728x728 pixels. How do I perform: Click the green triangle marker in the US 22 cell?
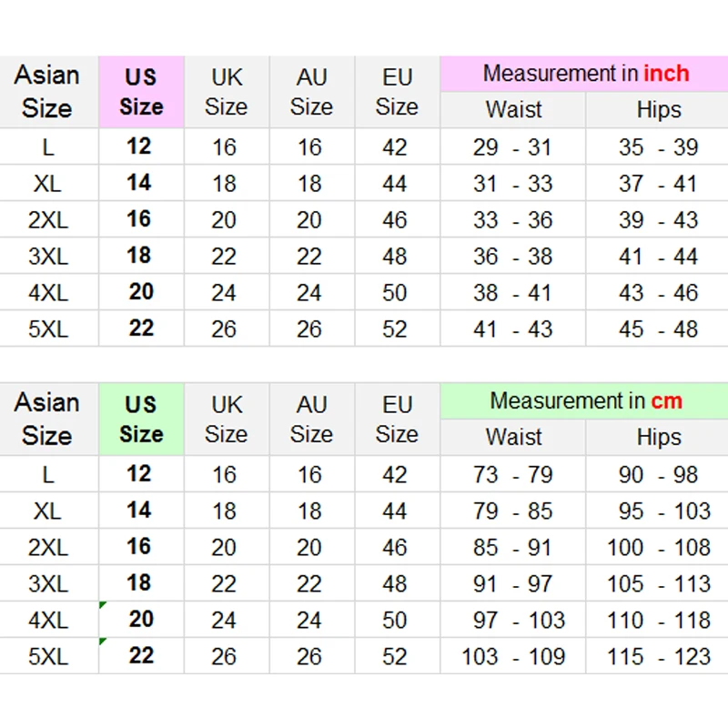103,642
